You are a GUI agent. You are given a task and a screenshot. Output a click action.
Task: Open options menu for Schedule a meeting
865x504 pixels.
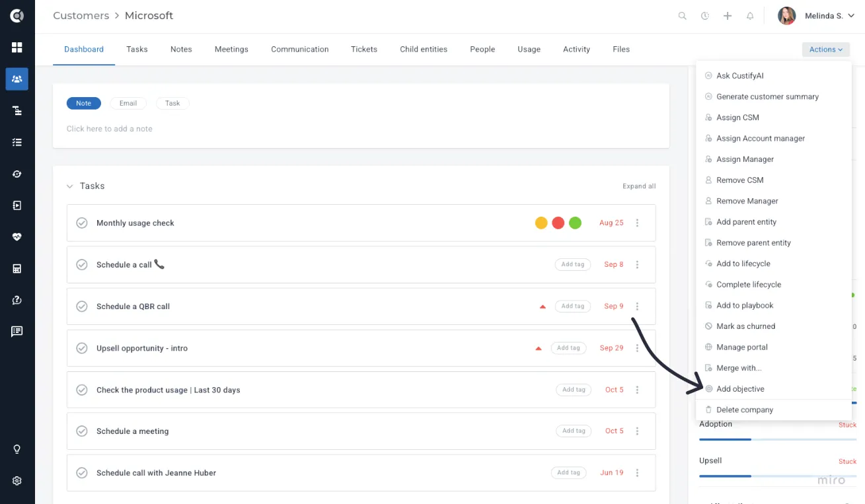pos(637,431)
